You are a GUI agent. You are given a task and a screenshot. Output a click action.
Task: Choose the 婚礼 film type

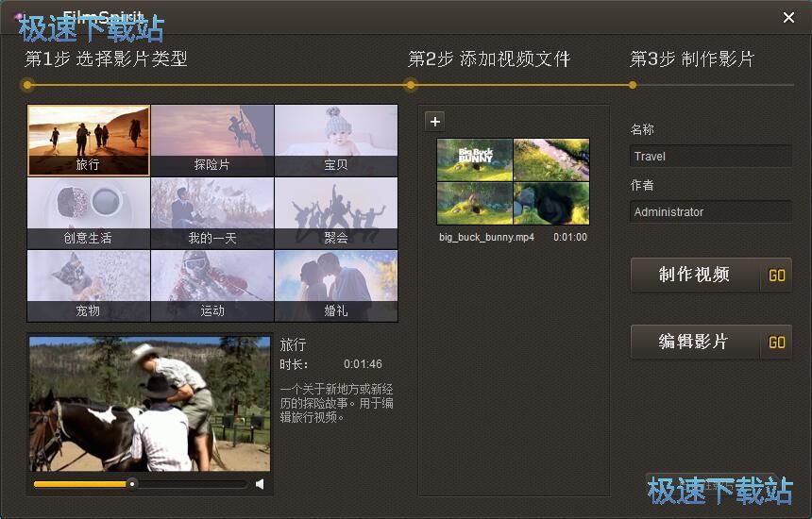(x=336, y=286)
